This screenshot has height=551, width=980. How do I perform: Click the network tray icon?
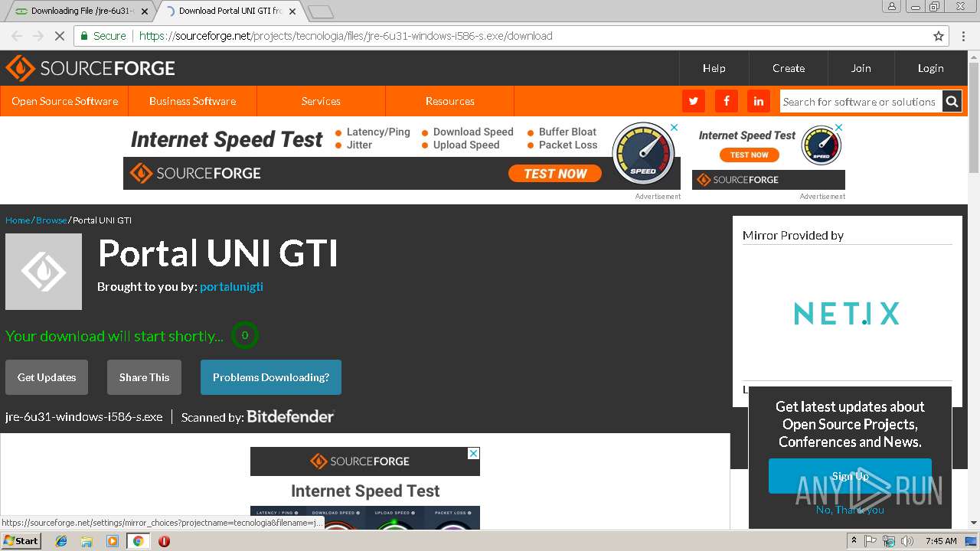pos(890,541)
